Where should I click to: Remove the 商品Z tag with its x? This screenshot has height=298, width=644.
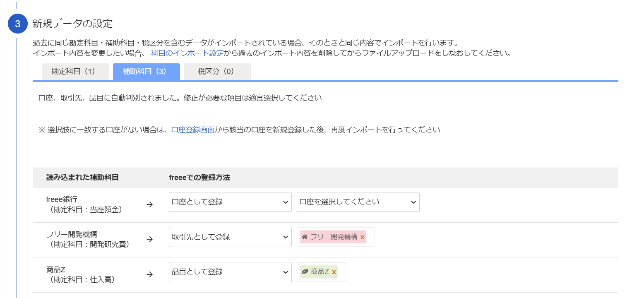334,272
